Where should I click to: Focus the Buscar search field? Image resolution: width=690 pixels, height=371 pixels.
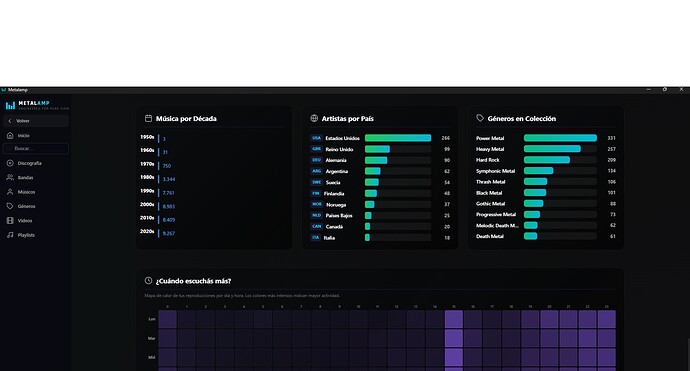[36, 149]
